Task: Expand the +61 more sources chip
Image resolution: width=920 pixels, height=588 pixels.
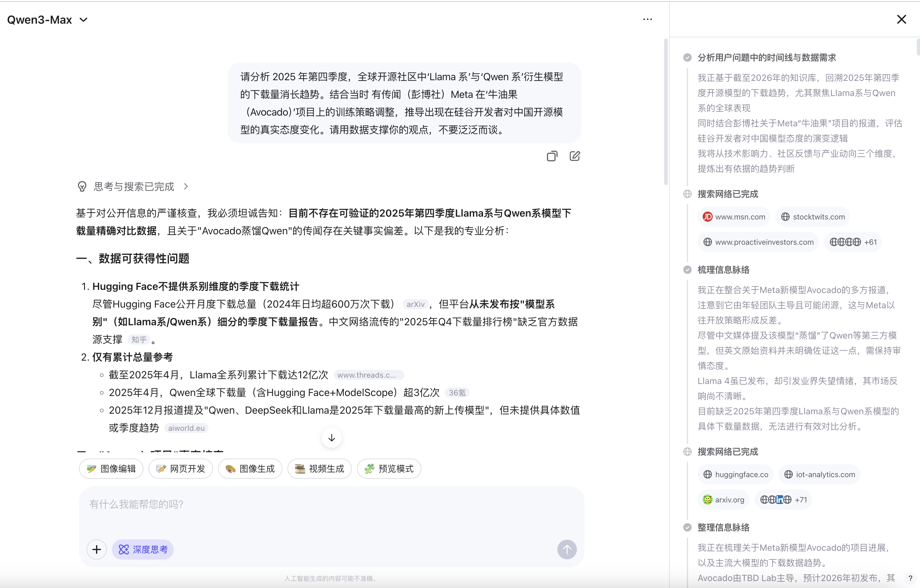Action: point(853,242)
